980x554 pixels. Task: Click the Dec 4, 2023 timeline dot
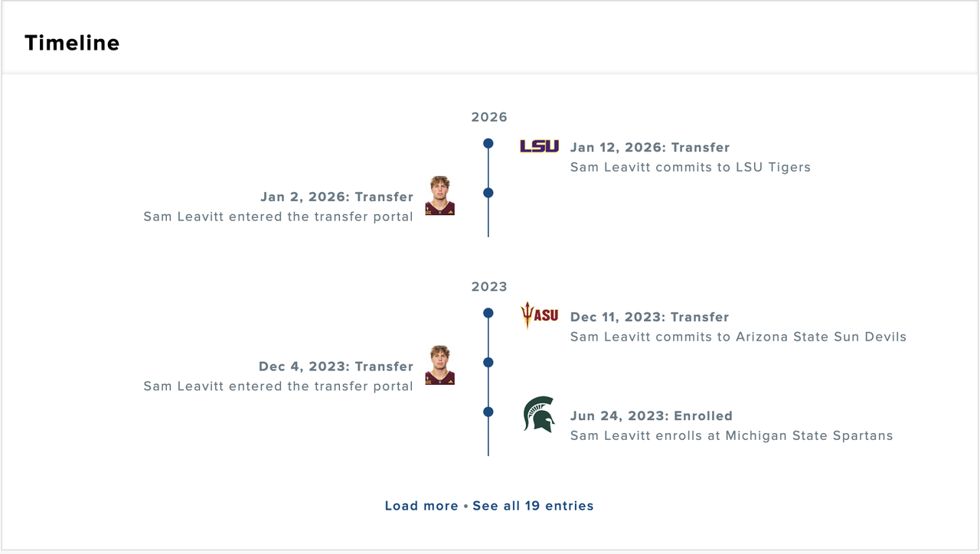pos(488,362)
